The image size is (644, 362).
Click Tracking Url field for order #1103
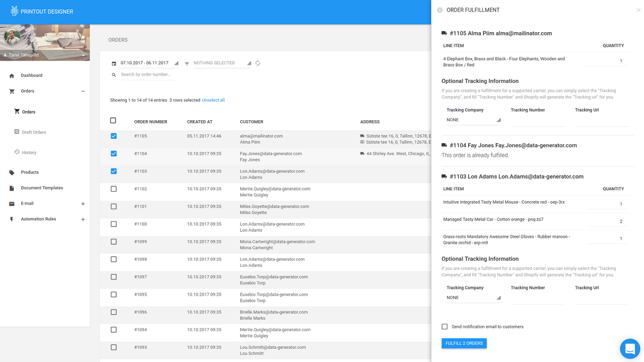[602, 298]
